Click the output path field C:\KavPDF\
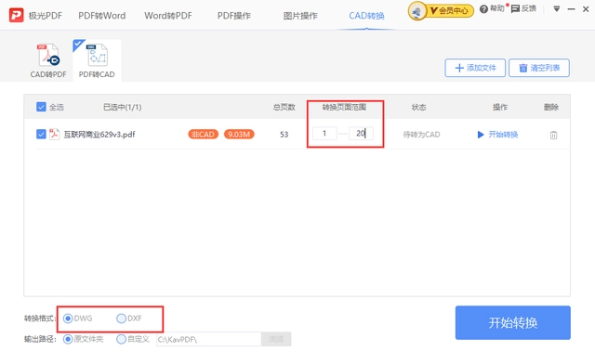Image resolution: width=595 pixels, height=364 pixels. 208,339
